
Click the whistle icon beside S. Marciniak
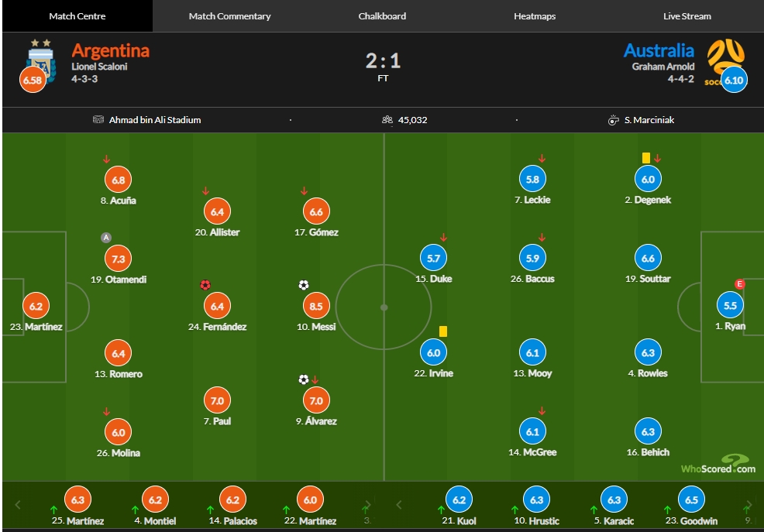613,120
